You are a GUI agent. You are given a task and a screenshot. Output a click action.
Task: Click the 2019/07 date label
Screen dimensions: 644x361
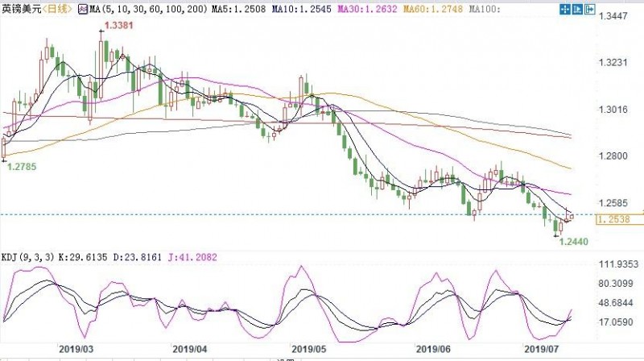[542, 349]
